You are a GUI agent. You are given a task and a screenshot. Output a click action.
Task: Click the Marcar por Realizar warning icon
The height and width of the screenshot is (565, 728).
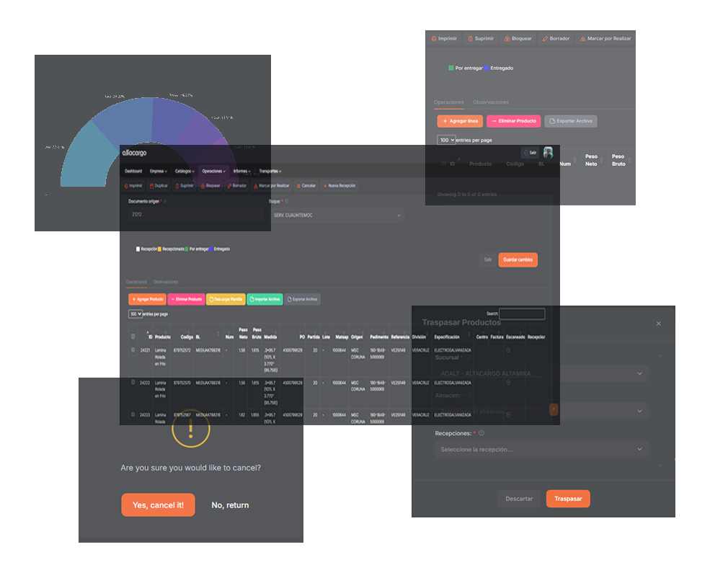point(582,39)
